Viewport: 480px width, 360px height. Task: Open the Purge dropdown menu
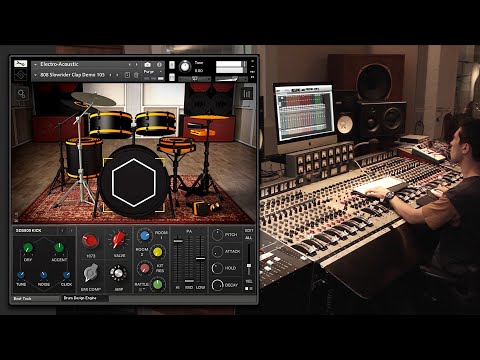click(x=153, y=72)
